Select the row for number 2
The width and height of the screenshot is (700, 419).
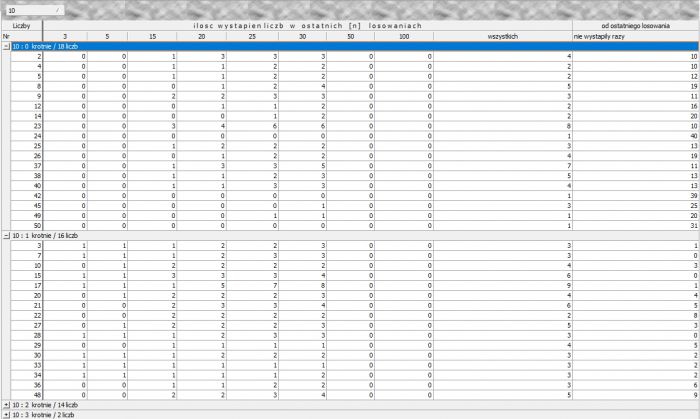354,57
